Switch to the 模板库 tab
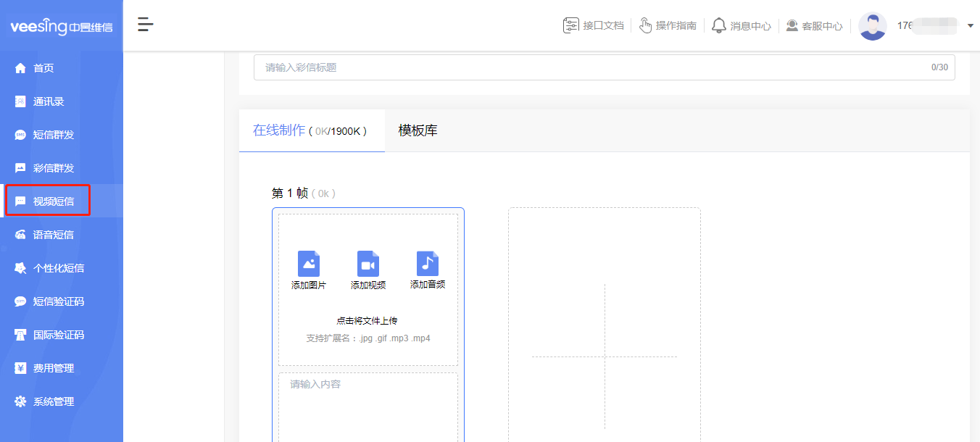 [x=416, y=130]
